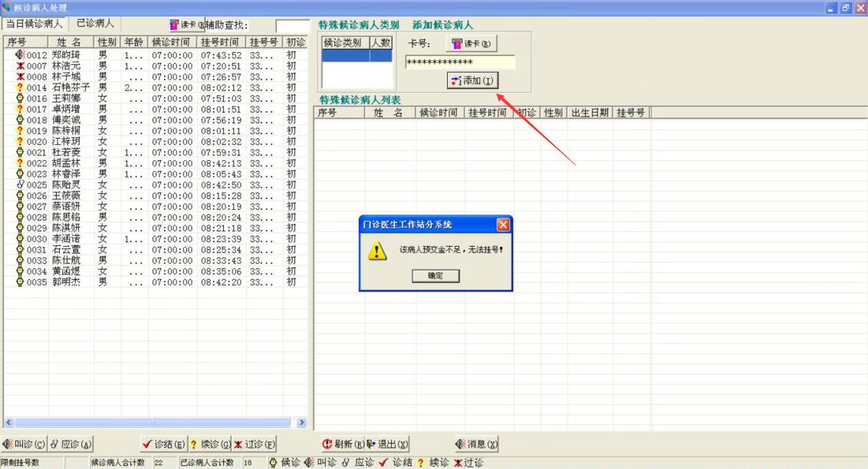
Task: Select patient name 郭明杰
Action: (66, 282)
